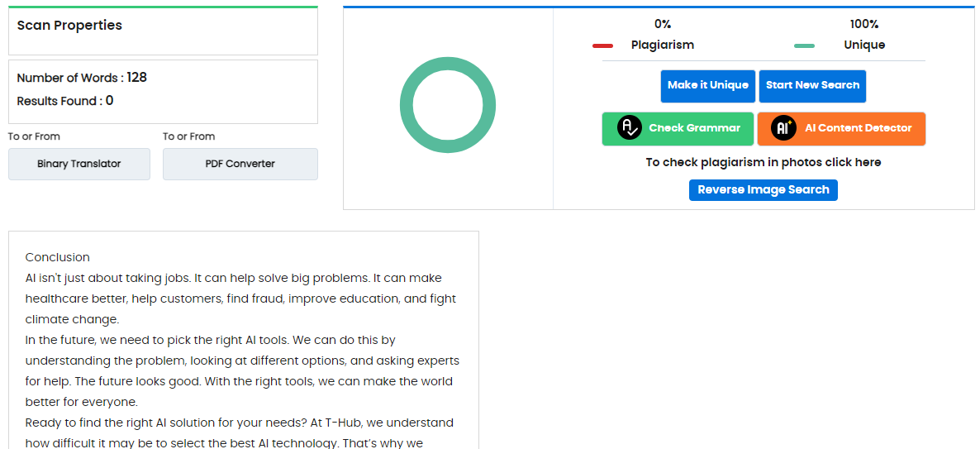Screen dimensions: 980x449
Task: Click the 0% plagiarism percentage
Action: click(662, 24)
